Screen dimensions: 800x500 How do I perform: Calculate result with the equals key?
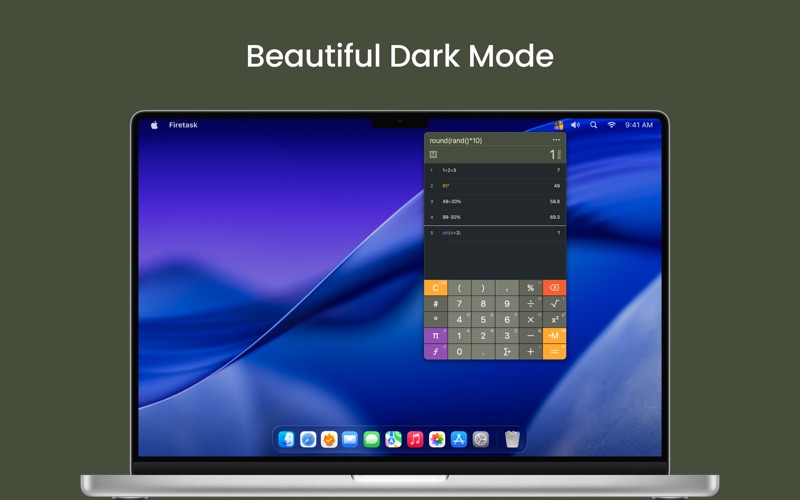pyautogui.click(x=554, y=352)
